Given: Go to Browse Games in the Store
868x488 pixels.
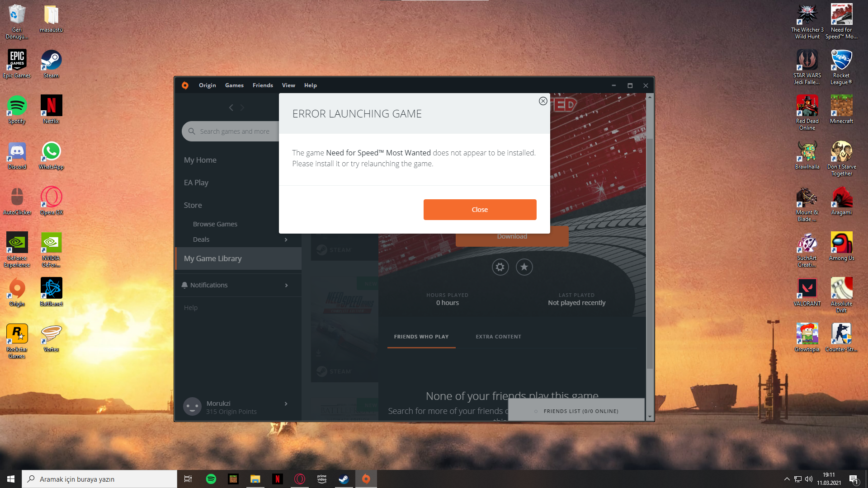Looking at the screenshot, I should [x=215, y=224].
